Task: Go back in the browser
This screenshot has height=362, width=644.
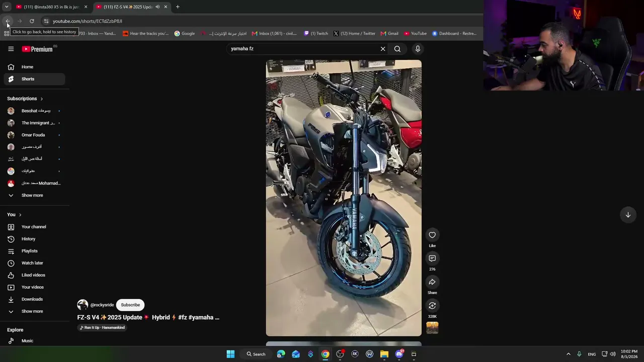Action: pyautogui.click(x=8, y=21)
